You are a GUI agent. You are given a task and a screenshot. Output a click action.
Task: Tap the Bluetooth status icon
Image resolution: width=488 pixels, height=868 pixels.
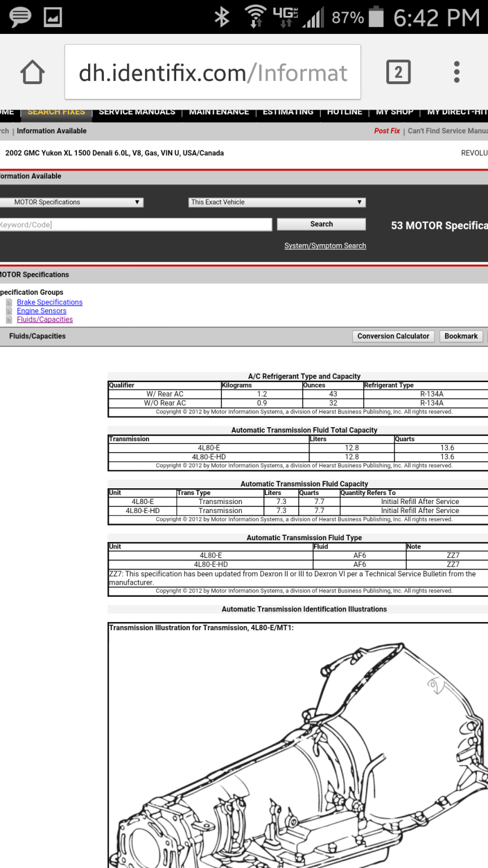click(221, 18)
